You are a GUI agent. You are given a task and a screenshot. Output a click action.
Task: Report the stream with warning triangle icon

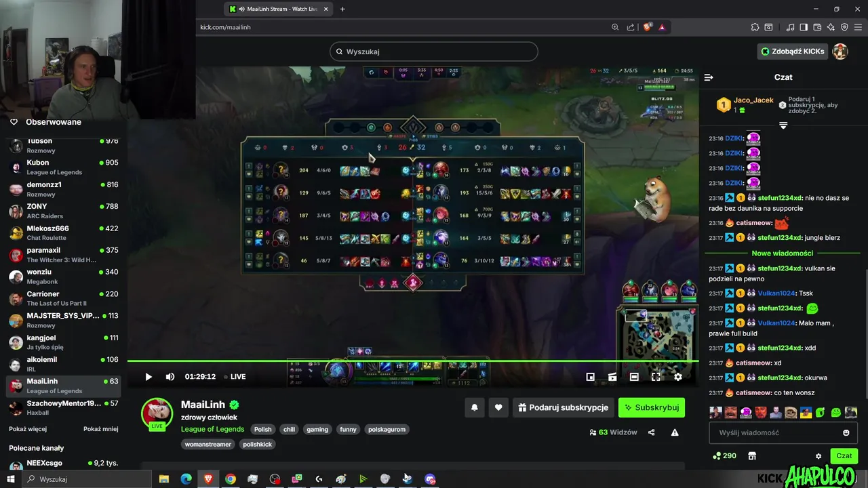pos(675,432)
